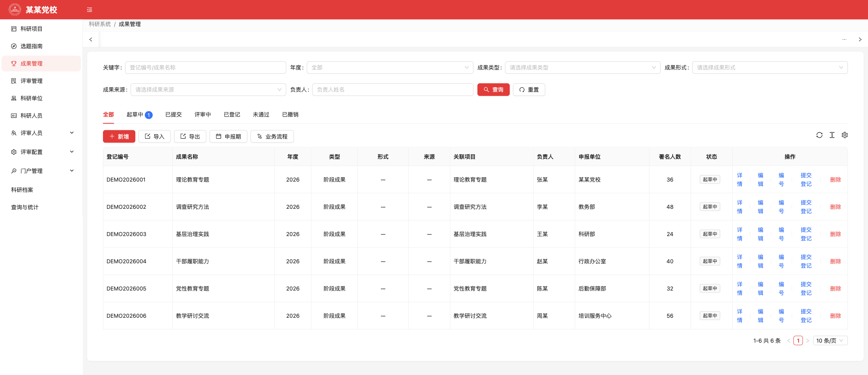Go to 评审管理 in the sidebar
Image resolution: width=868 pixels, height=375 pixels.
[x=41, y=81]
